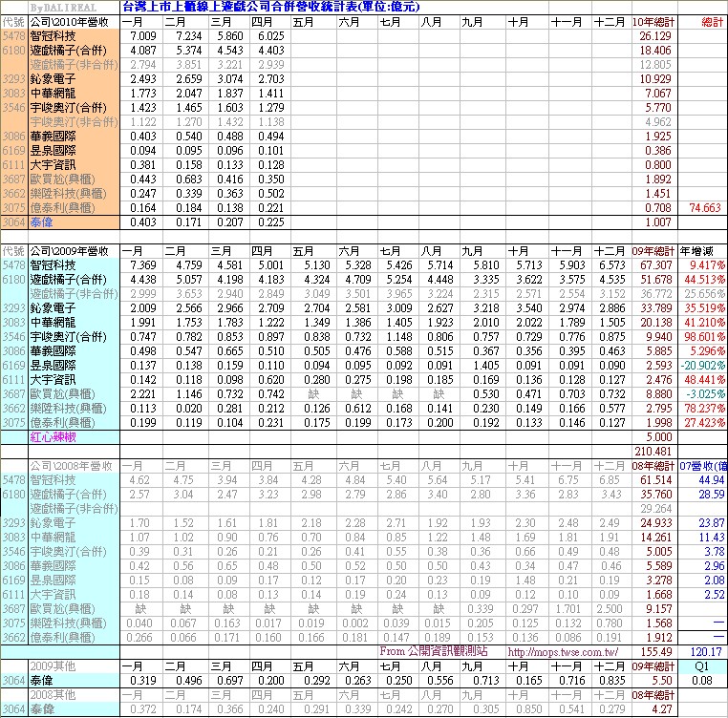728x718 pixels.
Task: Select 2010 遊戲橘子(合併) February value 5.374
Action: [x=188, y=51]
